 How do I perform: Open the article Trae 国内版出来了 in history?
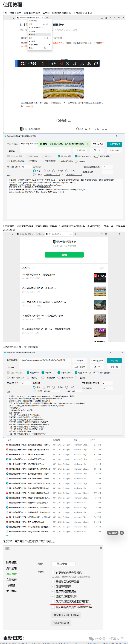39,275
